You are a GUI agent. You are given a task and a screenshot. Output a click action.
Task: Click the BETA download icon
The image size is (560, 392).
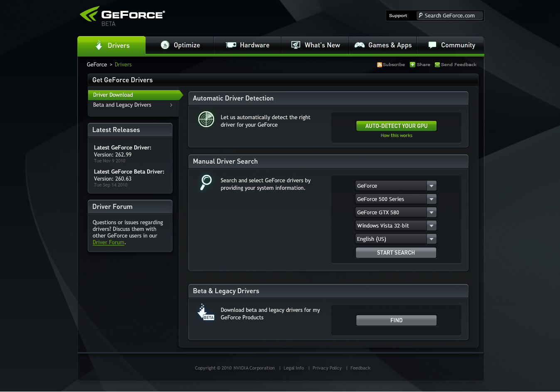click(x=206, y=312)
